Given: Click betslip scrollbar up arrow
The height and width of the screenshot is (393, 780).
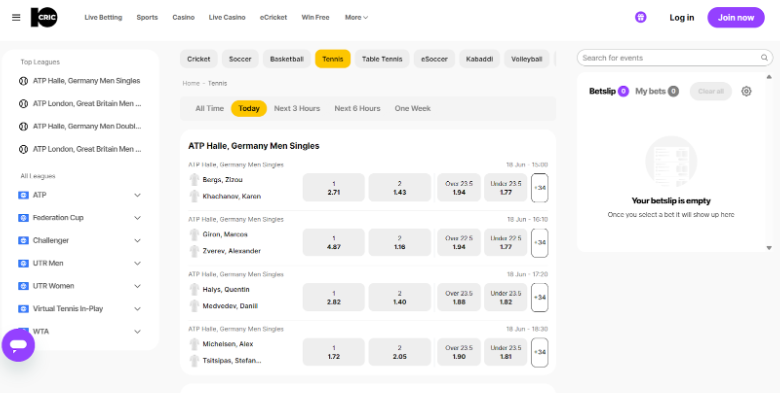Looking at the screenshot, I should (x=769, y=77).
